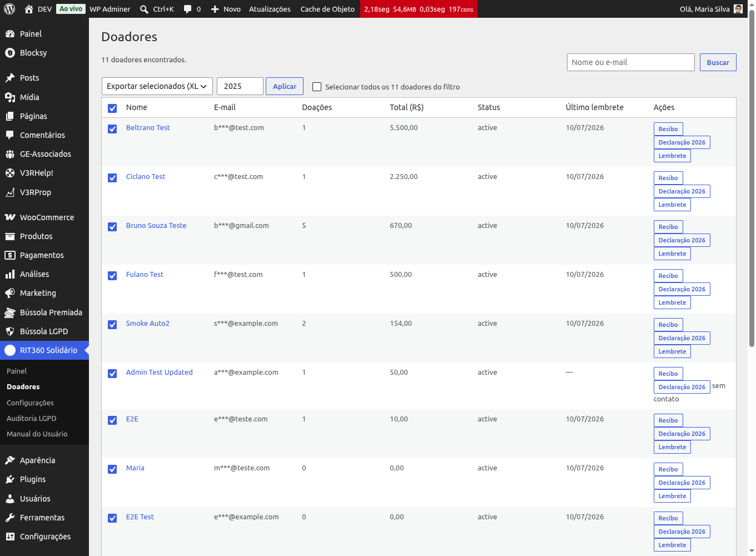Click the year field showing 2025
The image size is (756, 556).
click(240, 86)
